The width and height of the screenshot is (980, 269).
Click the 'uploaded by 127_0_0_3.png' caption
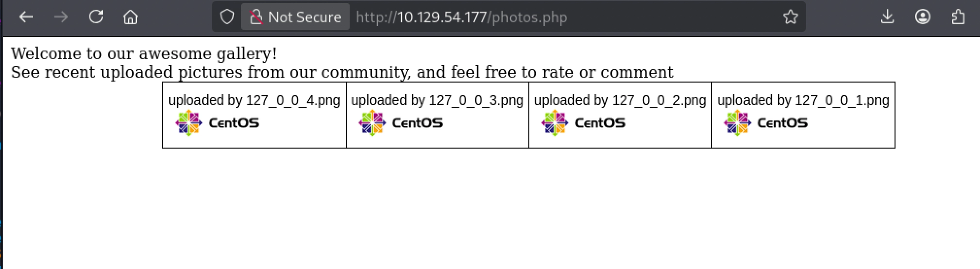(x=437, y=100)
